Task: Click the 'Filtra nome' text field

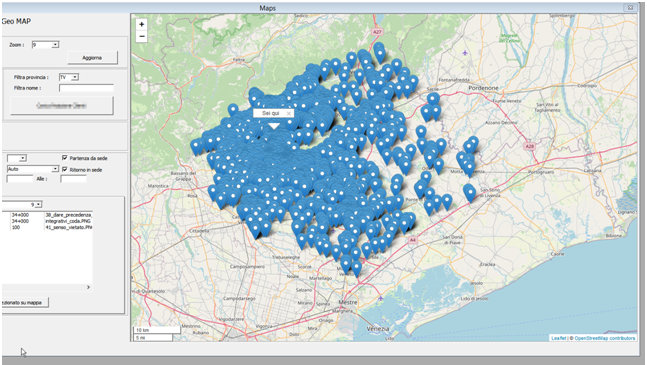Action: point(86,88)
